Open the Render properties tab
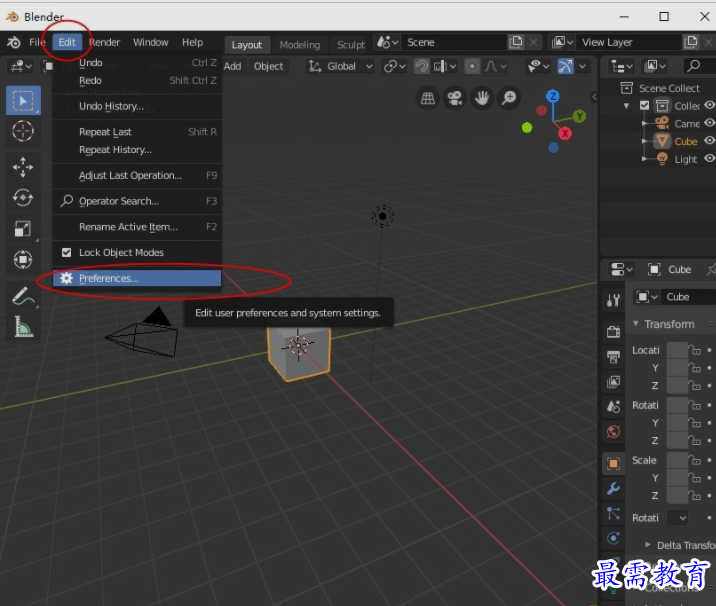Screen dimensions: 716x606 click(x=613, y=331)
